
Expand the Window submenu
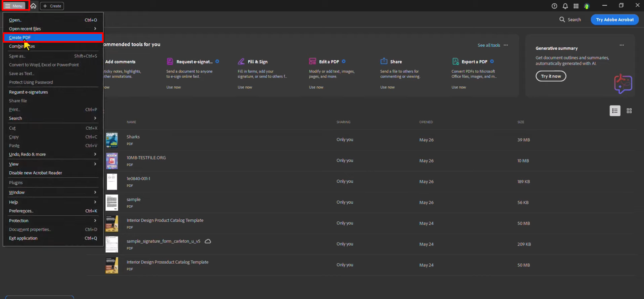point(53,192)
